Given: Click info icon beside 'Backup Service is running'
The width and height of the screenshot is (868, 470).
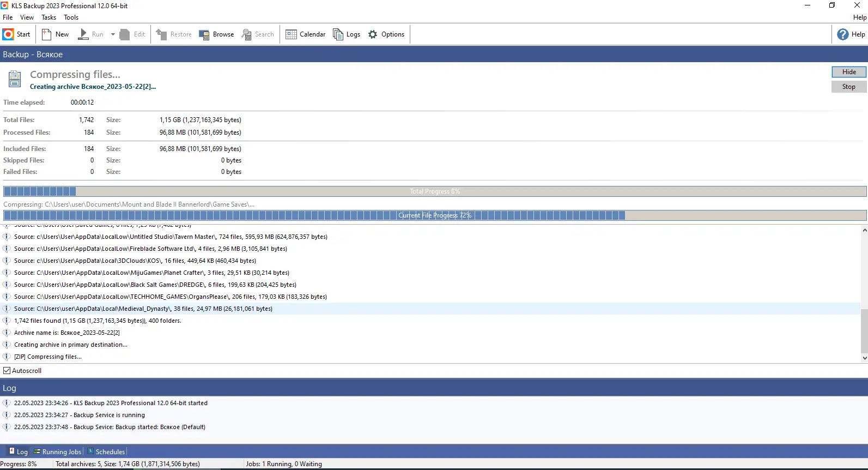Looking at the screenshot, I should [x=7, y=415].
